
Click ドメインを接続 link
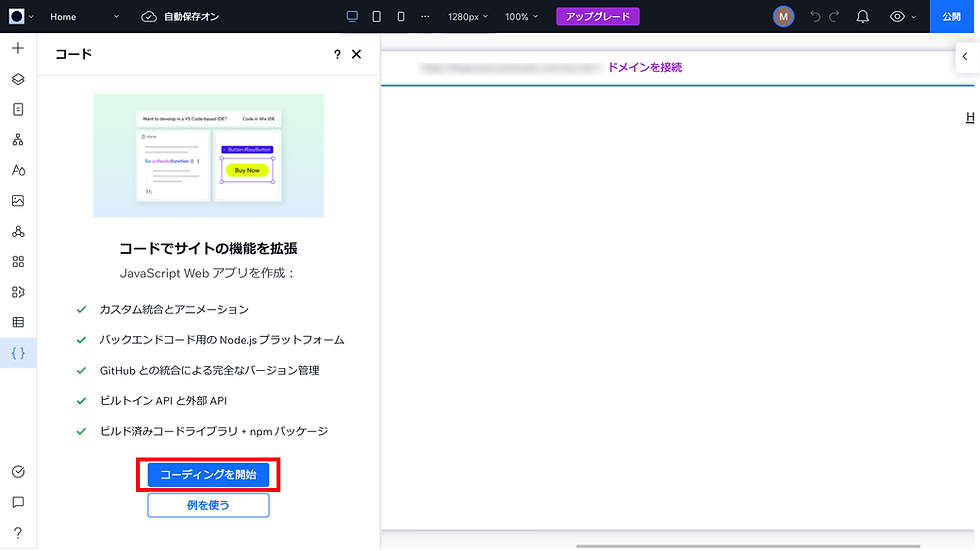tap(644, 67)
